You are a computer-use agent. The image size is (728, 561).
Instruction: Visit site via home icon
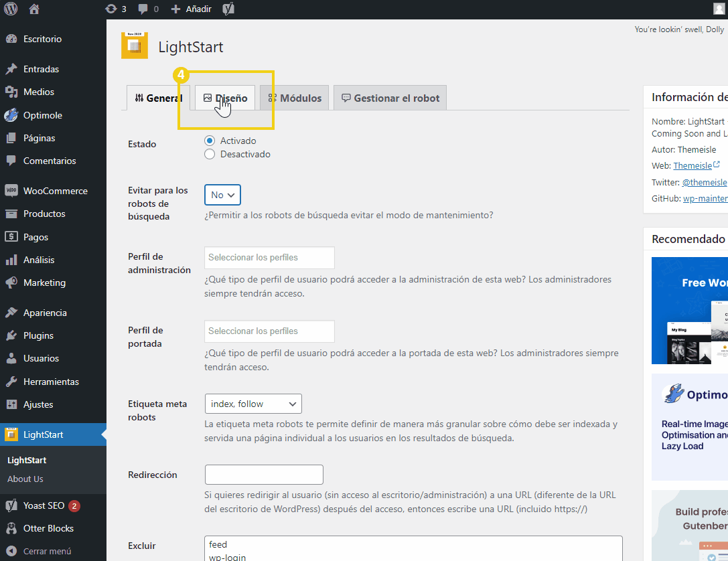click(34, 9)
